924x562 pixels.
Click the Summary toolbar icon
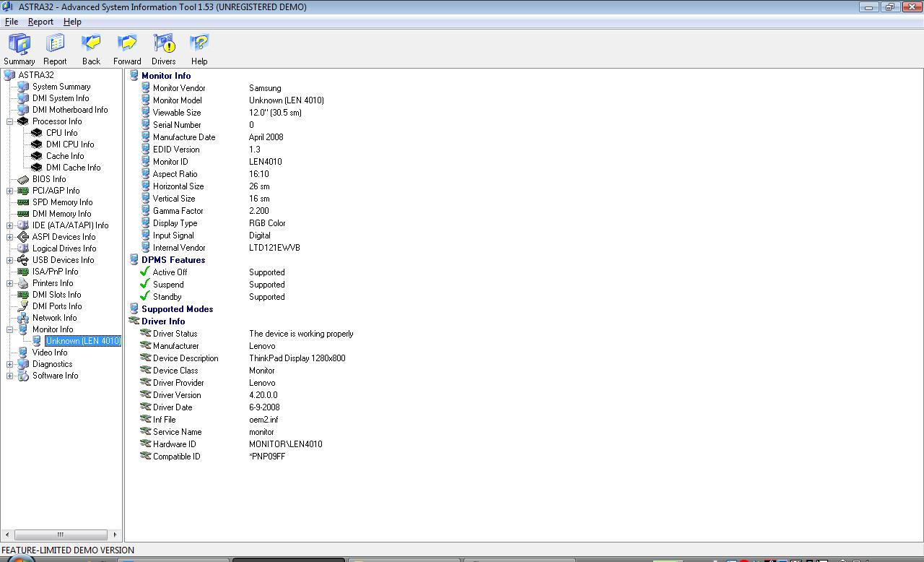tap(19, 44)
